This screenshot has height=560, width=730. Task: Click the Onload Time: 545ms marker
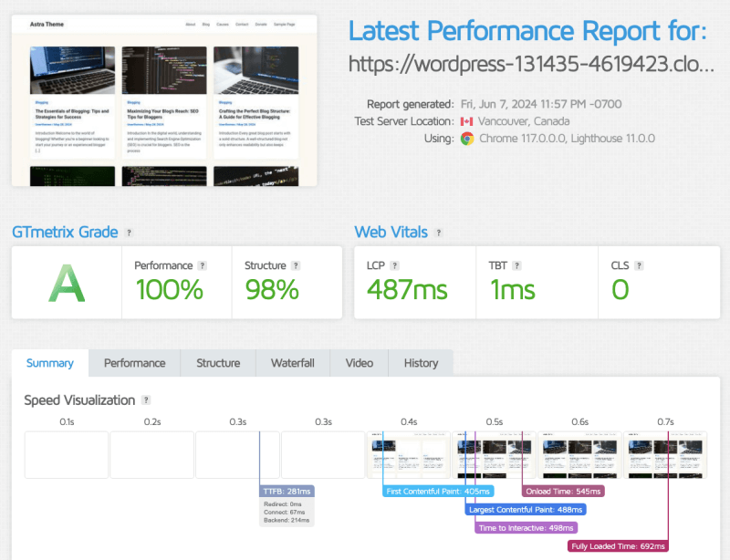(563, 491)
